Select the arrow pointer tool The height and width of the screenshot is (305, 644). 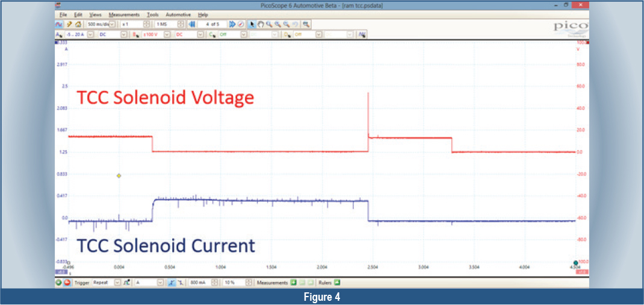[252, 24]
